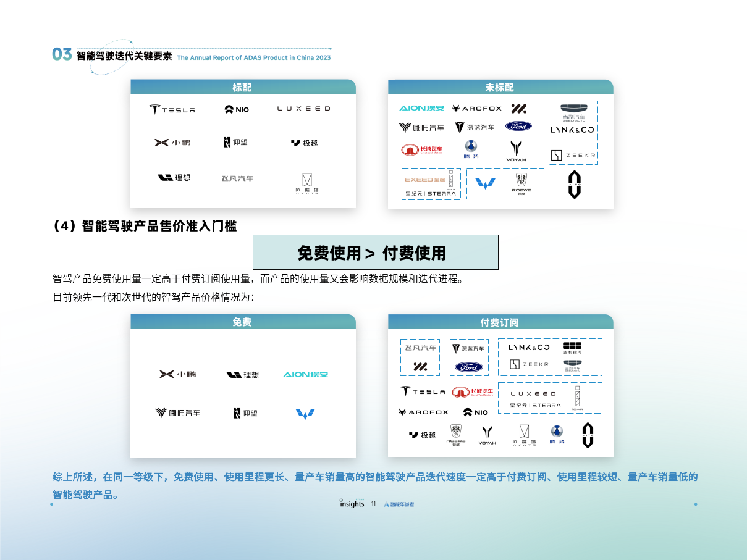747x560 pixels.
Task: Click the NIO logo in the 标配 panel
Action: tap(237, 109)
